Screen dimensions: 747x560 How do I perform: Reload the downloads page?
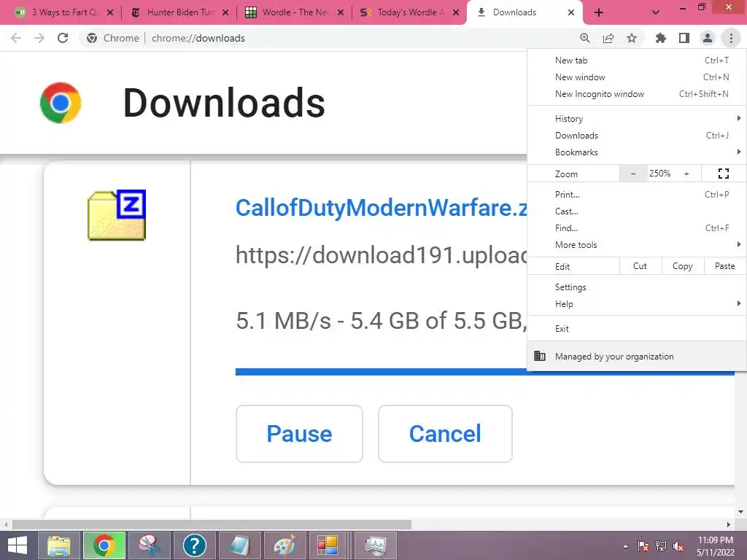(63, 38)
